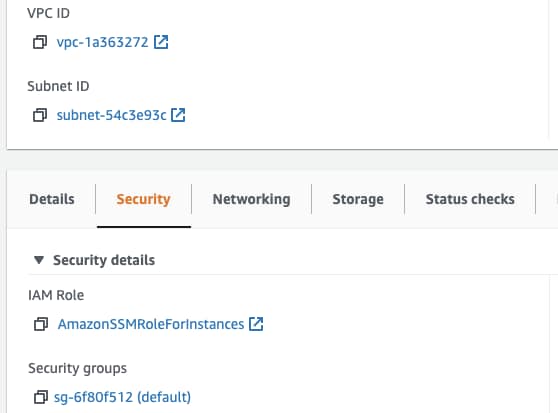Switch to the Details tab
Image resolution: width=558 pixels, height=413 pixels.
click(x=52, y=199)
